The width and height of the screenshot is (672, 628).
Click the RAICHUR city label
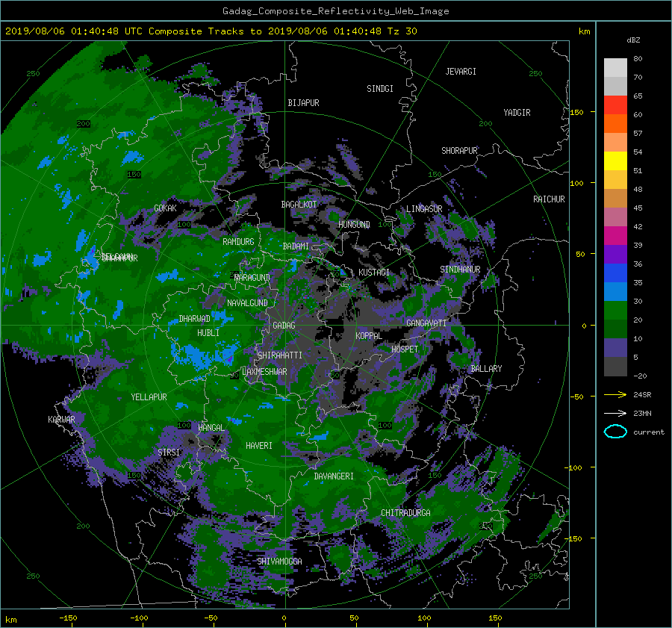click(549, 199)
